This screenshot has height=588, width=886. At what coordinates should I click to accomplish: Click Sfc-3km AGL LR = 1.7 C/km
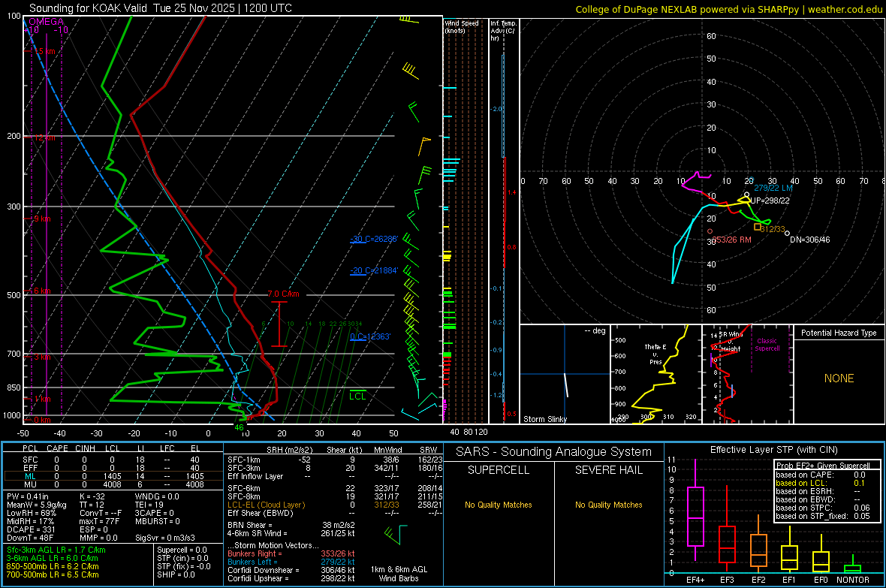56,550
